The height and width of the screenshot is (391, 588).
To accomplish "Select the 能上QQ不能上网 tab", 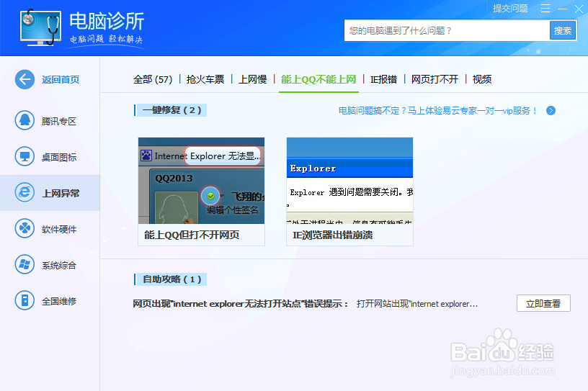I will pyautogui.click(x=318, y=79).
